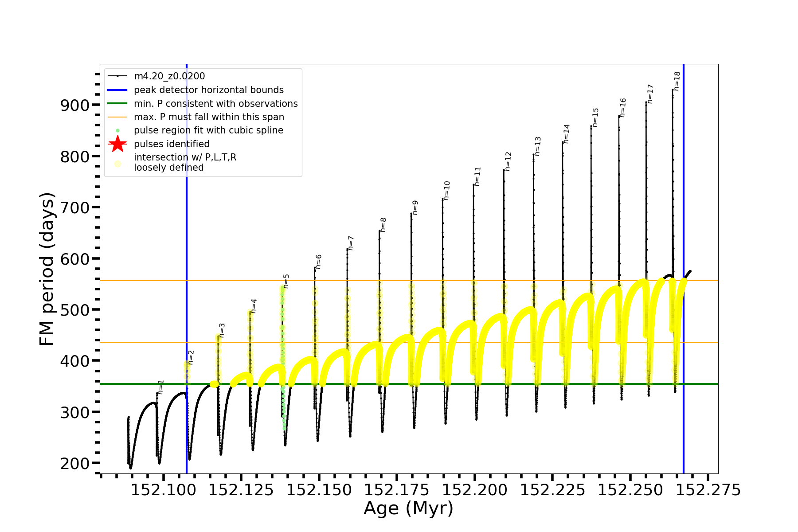Image resolution: width=798 pixels, height=532 pixels.
Task: Click the 900 y-axis tick label
Action: [74, 106]
